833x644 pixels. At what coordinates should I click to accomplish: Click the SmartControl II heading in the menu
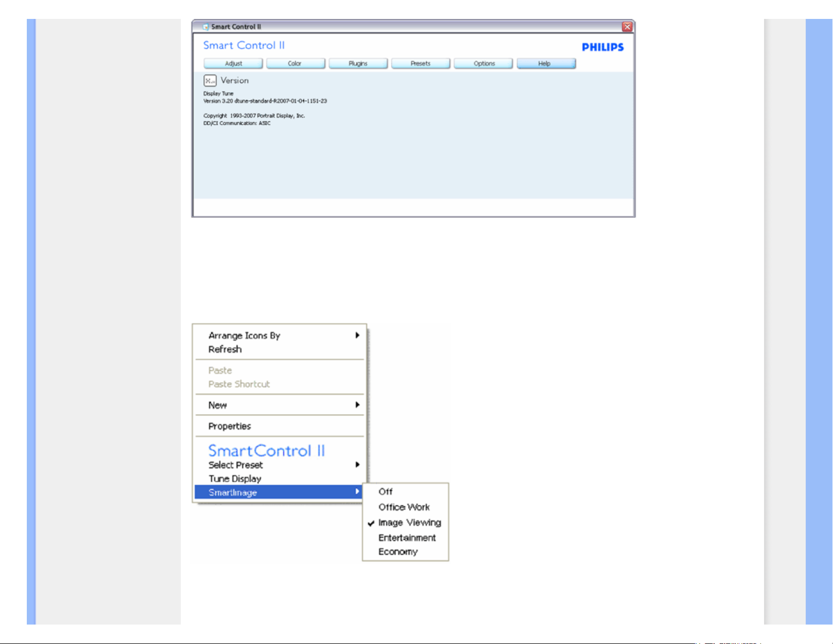tap(266, 451)
